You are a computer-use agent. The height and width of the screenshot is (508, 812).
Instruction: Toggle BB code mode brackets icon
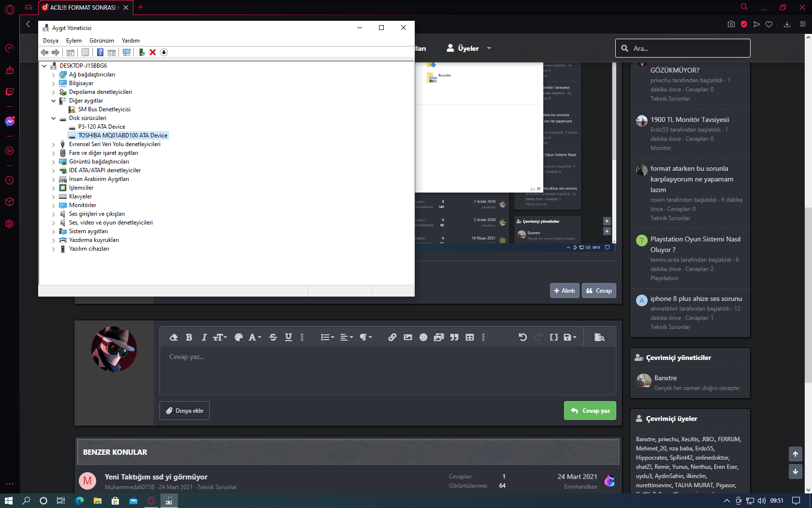pos(554,337)
